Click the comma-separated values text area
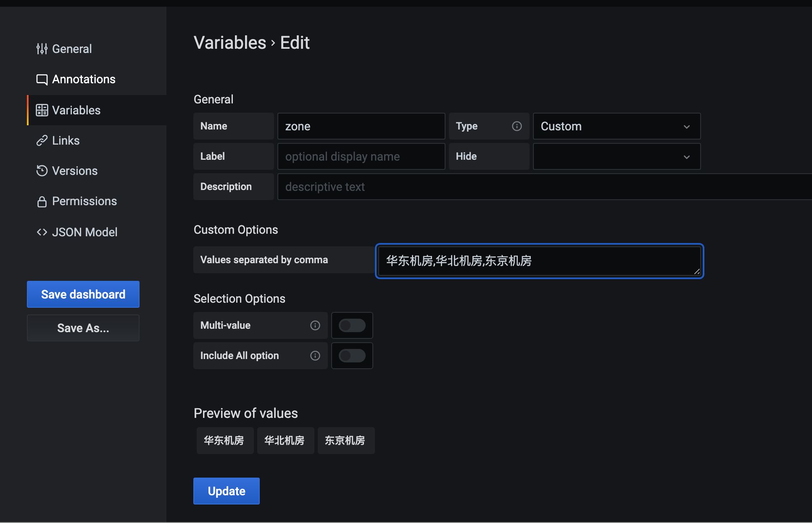This screenshot has width=812, height=523. point(540,261)
